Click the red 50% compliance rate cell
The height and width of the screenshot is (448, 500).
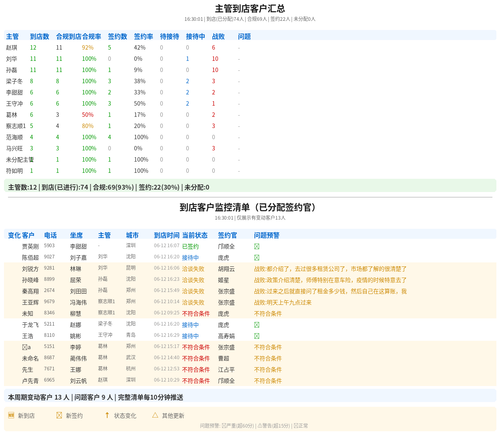tap(88, 115)
